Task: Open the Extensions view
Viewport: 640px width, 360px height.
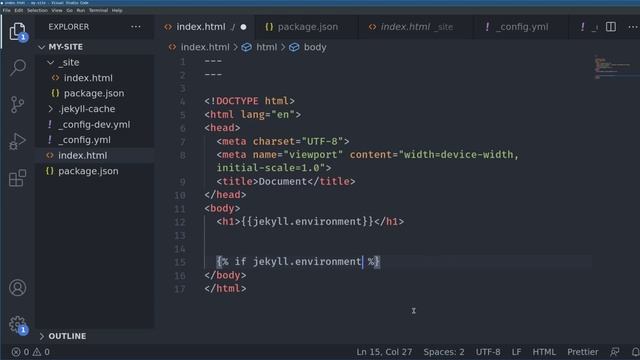Action: pyautogui.click(x=18, y=178)
